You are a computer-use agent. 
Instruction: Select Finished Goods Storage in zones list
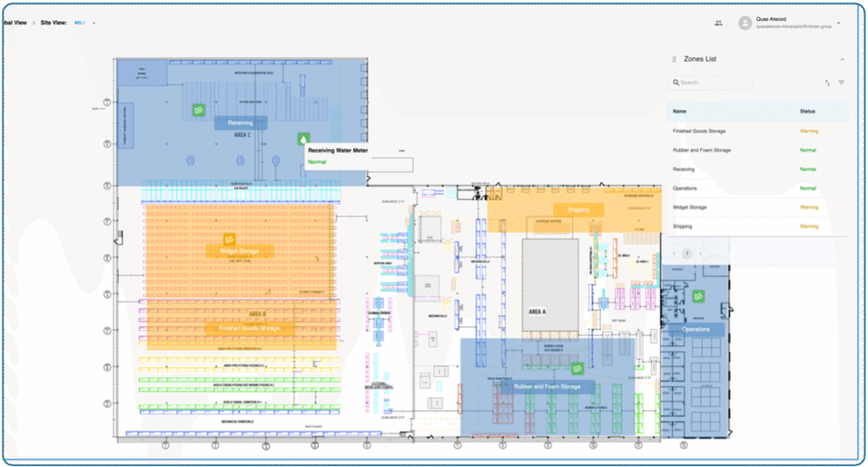(699, 131)
